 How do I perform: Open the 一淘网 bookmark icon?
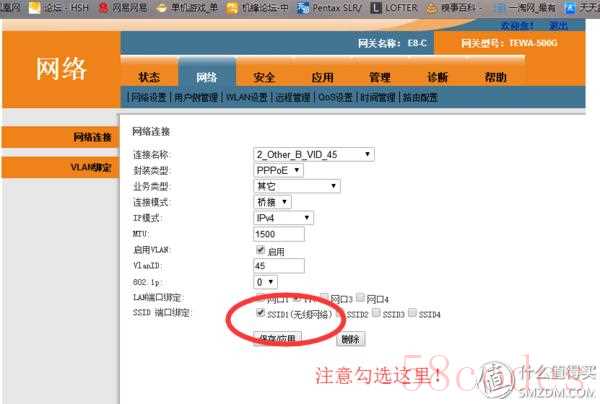coord(499,8)
